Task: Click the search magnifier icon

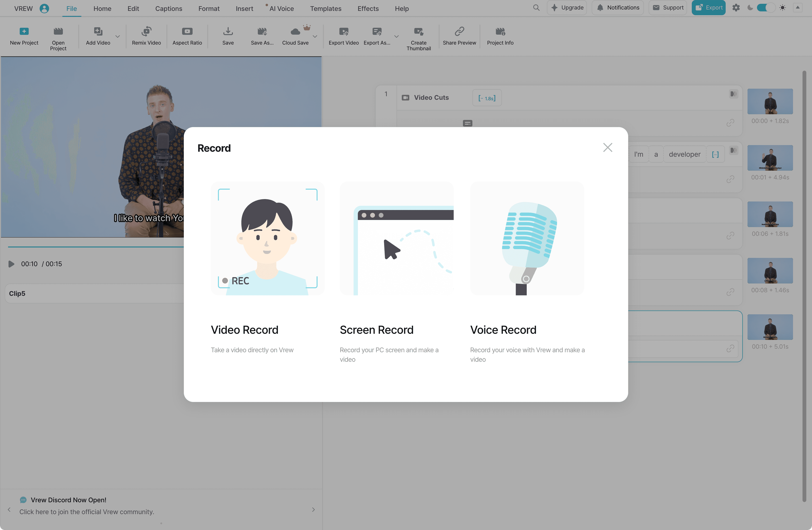Action: (x=536, y=7)
